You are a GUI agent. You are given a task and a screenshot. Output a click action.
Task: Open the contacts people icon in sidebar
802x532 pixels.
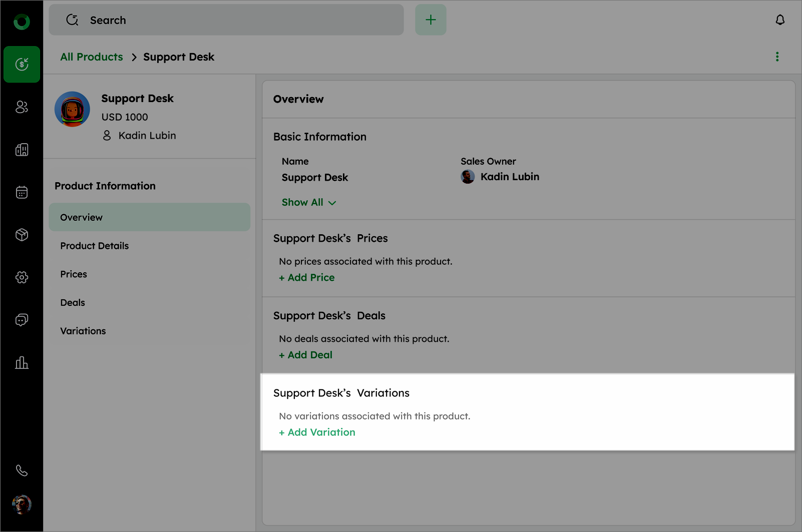pos(22,107)
